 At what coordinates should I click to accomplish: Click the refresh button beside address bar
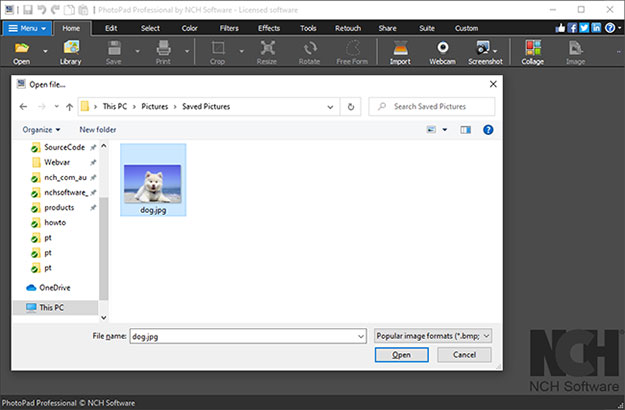pyautogui.click(x=351, y=107)
